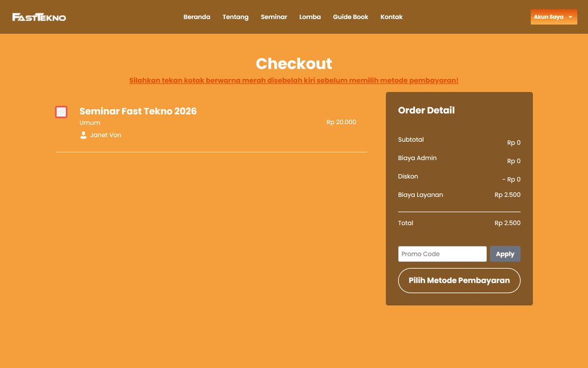View the Guide Book
The height and width of the screenshot is (368, 588).
351,17
